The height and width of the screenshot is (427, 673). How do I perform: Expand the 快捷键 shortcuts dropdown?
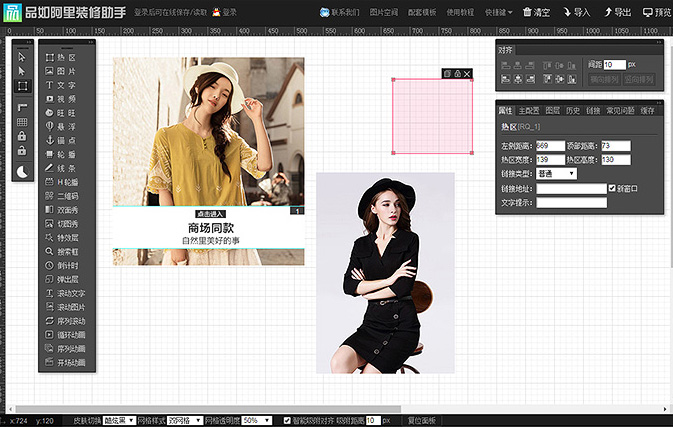[498, 12]
